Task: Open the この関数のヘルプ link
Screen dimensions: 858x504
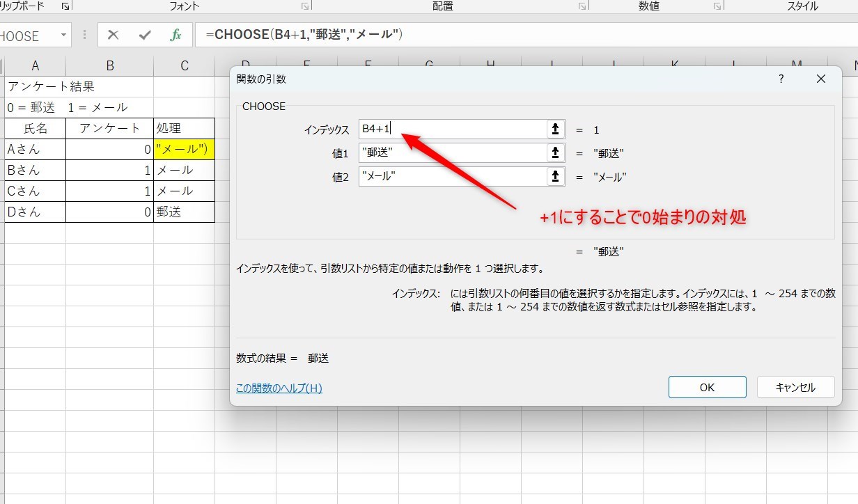Action: click(x=279, y=388)
